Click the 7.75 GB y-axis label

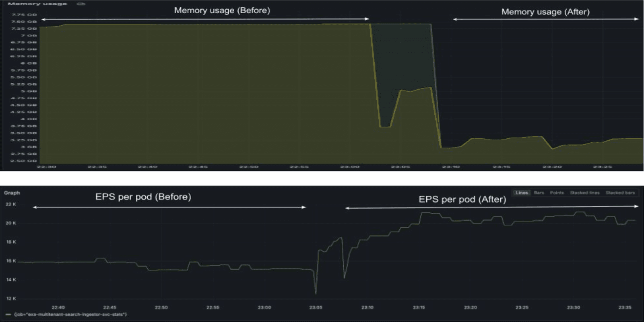24,15
